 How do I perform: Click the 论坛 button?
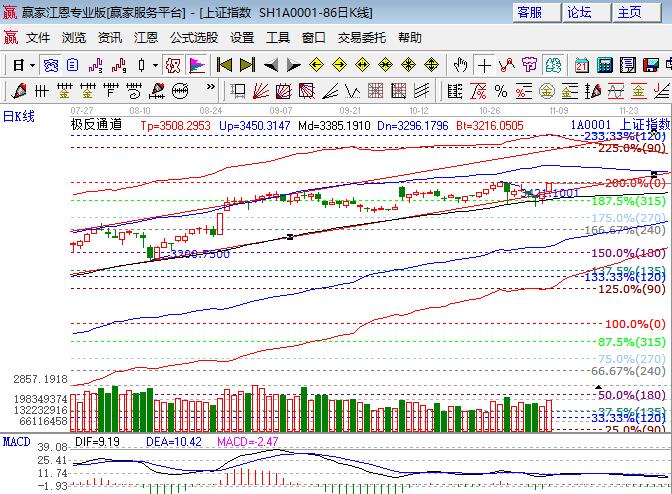point(581,12)
